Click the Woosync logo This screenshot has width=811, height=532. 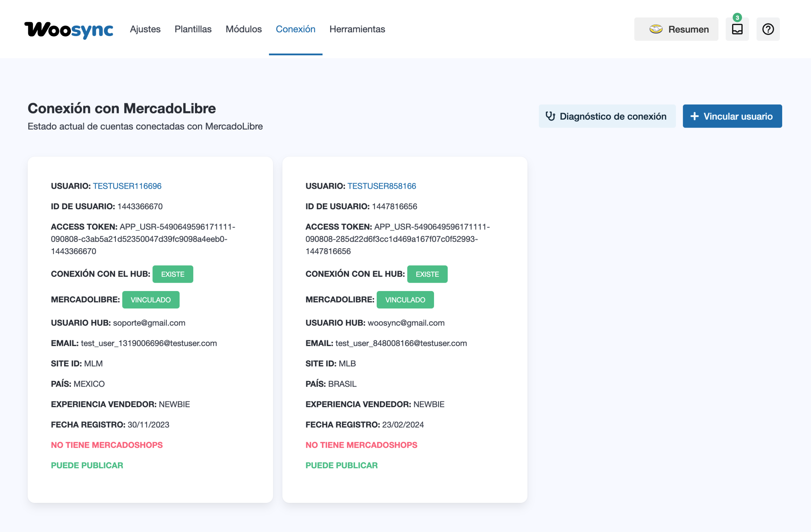(x=68, y=30)
